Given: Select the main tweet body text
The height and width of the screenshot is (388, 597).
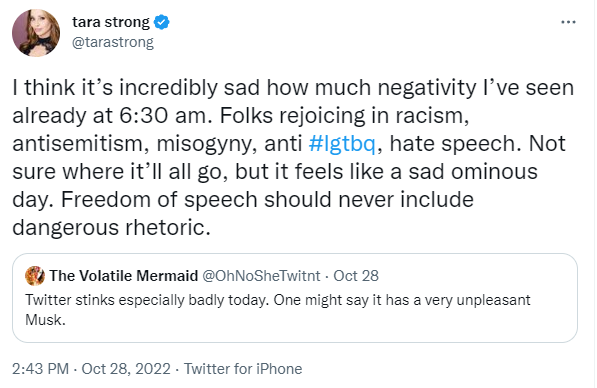Looking at the screenshot, I should 293,157.
